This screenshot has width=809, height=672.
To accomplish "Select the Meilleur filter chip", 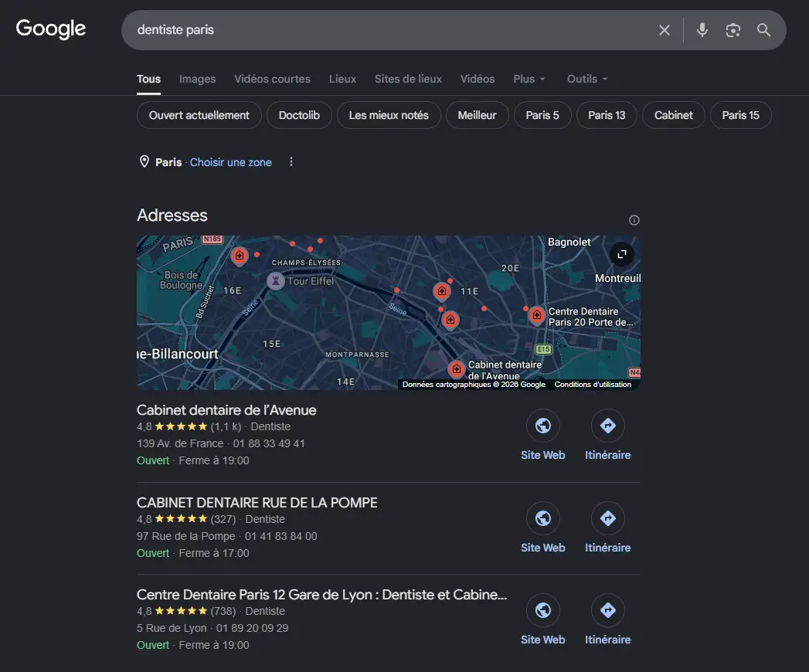I will [x=478, y=115].
